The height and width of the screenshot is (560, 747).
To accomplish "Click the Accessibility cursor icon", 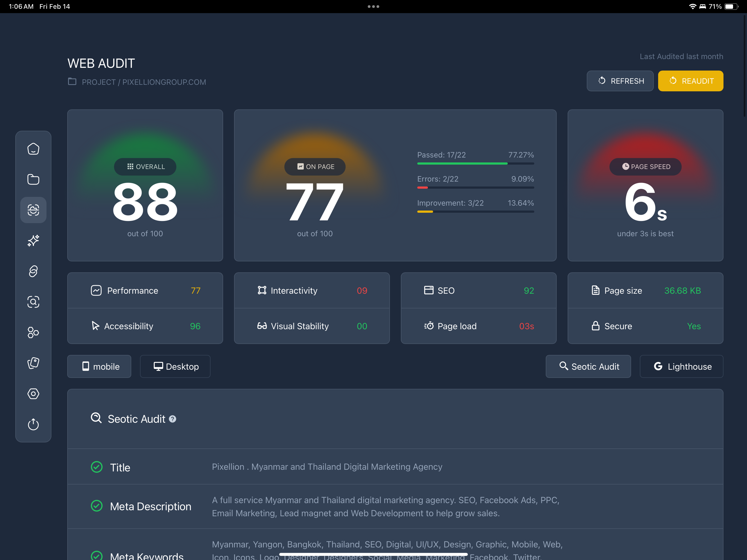I will click(96, 326).
